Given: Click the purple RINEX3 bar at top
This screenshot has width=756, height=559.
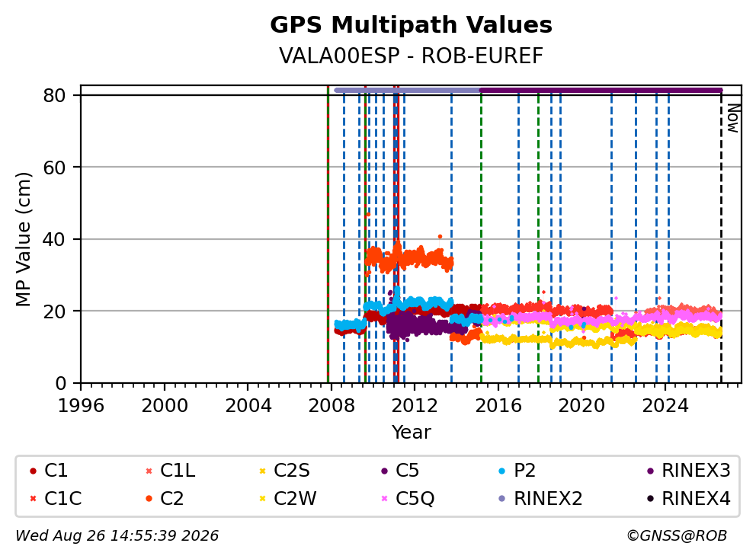Looking at the screenshot, I should point(601,90).
